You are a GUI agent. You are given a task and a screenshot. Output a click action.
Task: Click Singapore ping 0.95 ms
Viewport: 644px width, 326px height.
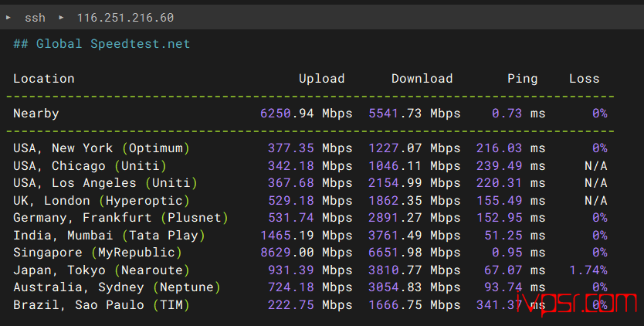click(x=519, y=253)
